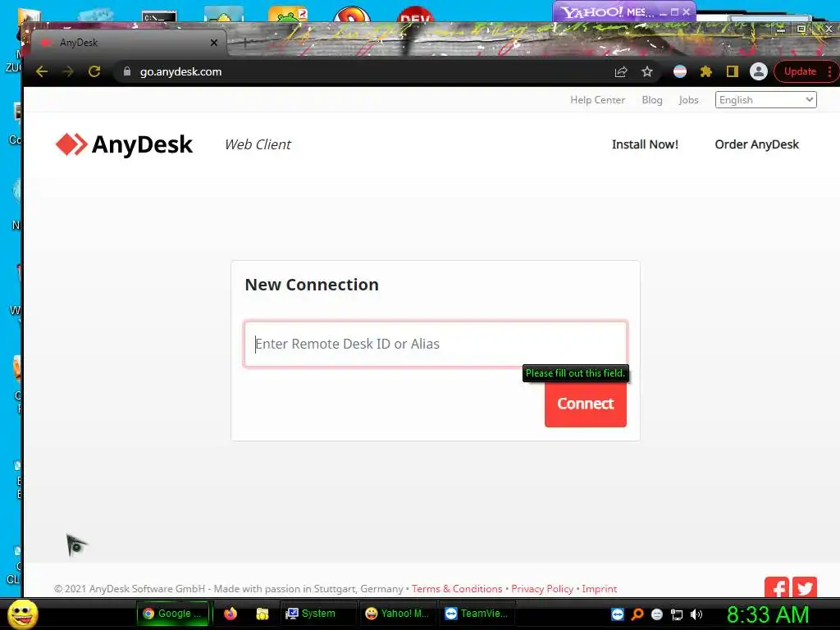The width and height of the screenshot is (840, 630).
Task: Focus the Remote Desk ID or Alias field
Action: pos(435,344)
